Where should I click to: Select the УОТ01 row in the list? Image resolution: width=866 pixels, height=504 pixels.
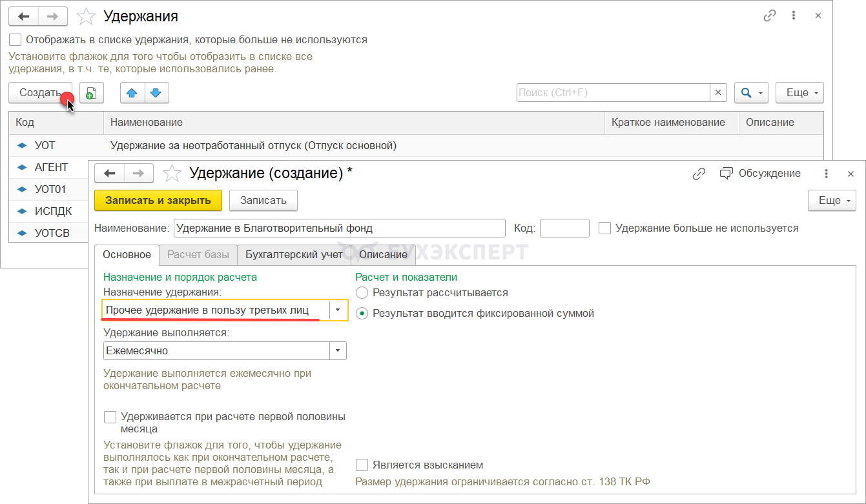coord(48,190)
